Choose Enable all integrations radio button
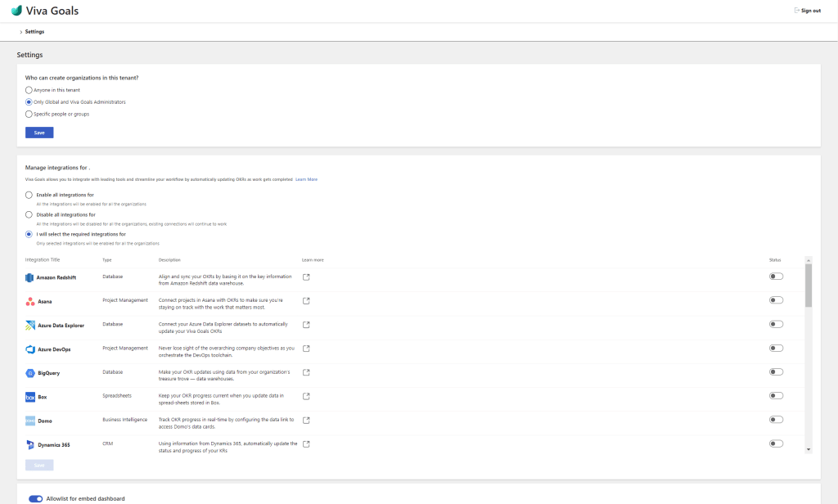Screen dimensions: 838x504 coord(29,195)
